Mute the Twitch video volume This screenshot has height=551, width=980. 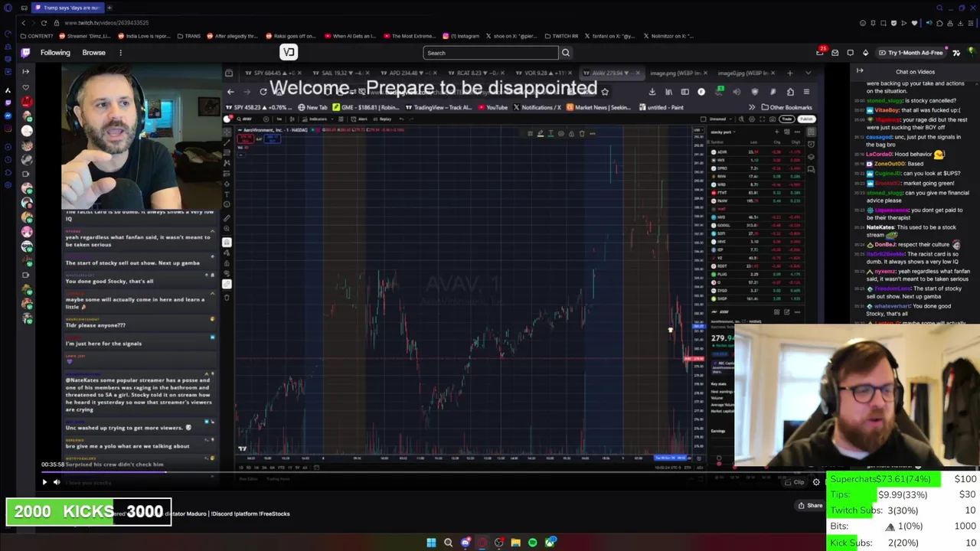click(x=57, y=482)
